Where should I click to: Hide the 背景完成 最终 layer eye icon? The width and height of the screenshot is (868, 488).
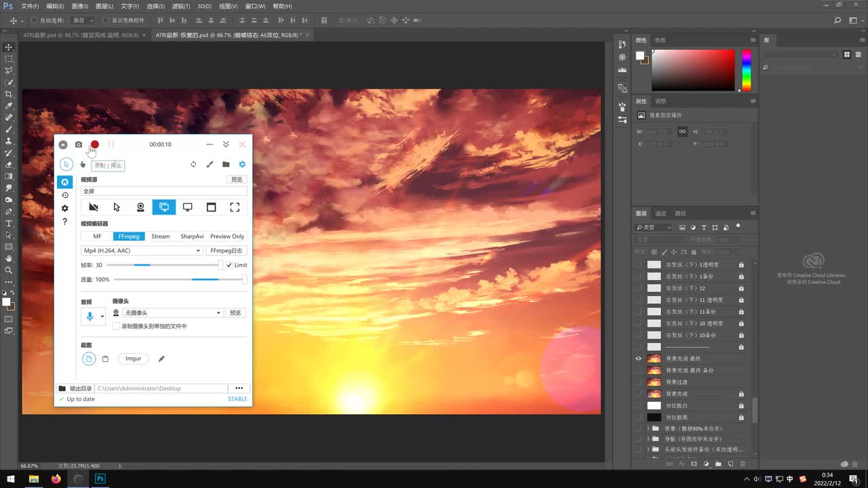pos(638,359)
